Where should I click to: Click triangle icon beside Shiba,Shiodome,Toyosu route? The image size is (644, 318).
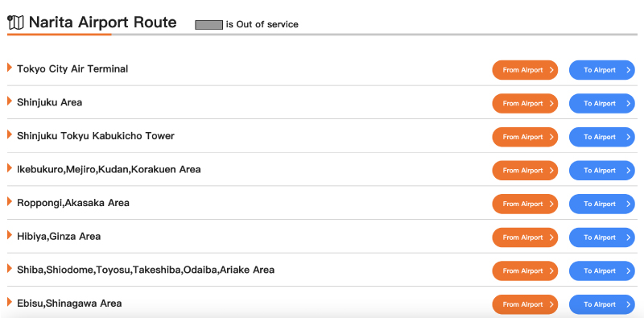(x=10, y=268)
